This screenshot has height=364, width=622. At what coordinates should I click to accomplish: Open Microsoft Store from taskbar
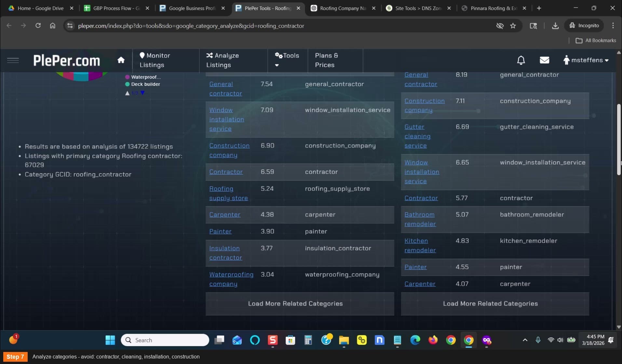(290, 340)
